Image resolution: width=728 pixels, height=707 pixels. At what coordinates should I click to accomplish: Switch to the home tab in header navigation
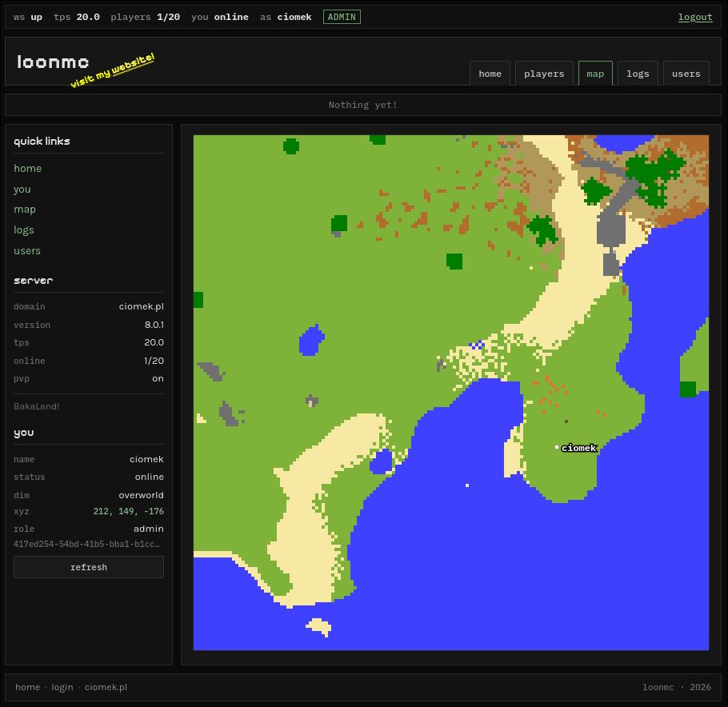click(490, 74)
